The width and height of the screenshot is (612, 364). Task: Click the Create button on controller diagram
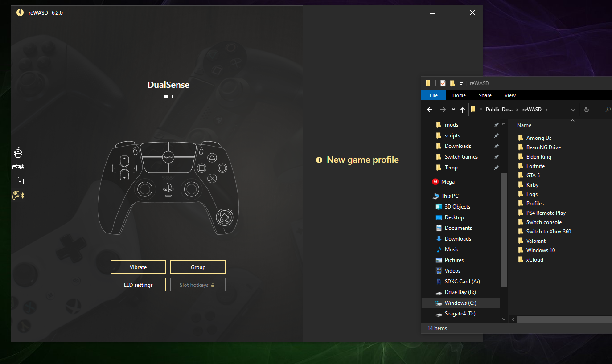(x=135, y=151)
